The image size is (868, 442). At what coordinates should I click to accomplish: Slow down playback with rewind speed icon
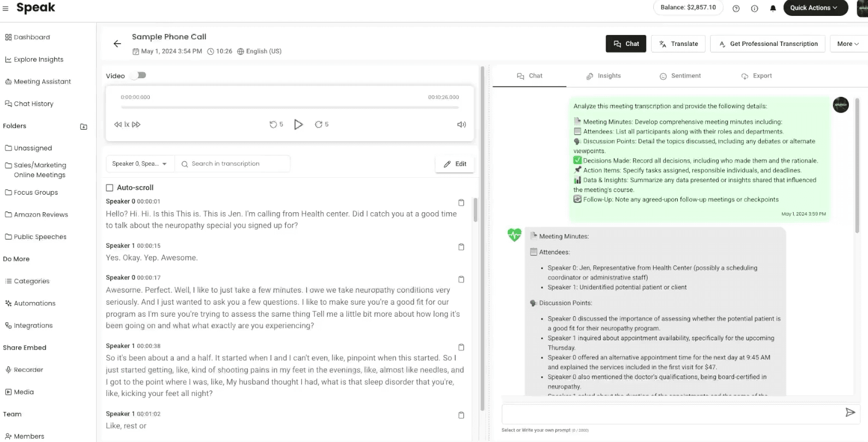click(x=118, y=125)
